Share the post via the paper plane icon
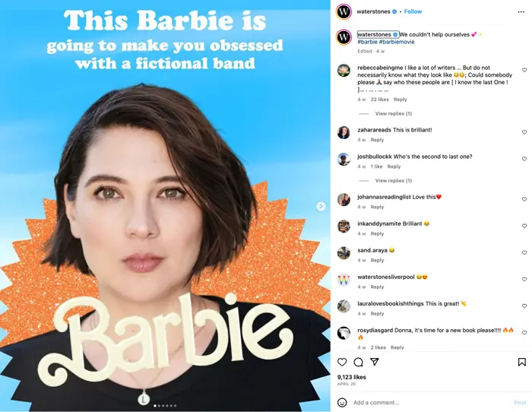Screen dimensions: 532x412 coord(375,362)
